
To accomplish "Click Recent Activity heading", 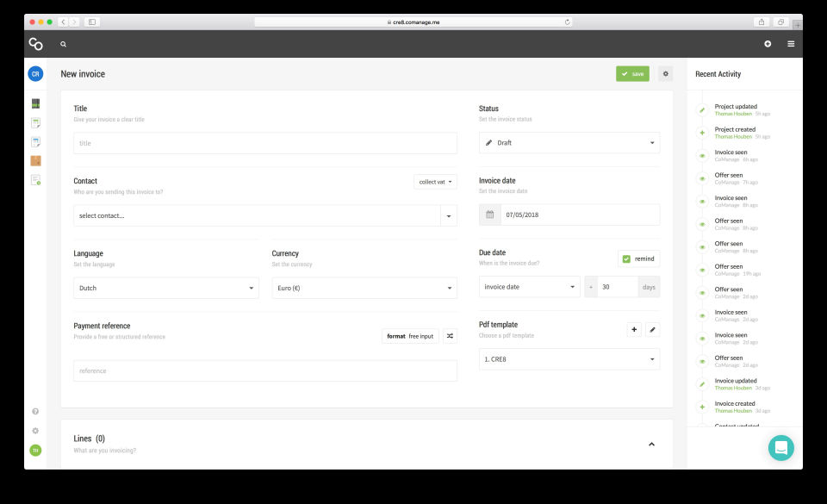I will 718,74.
